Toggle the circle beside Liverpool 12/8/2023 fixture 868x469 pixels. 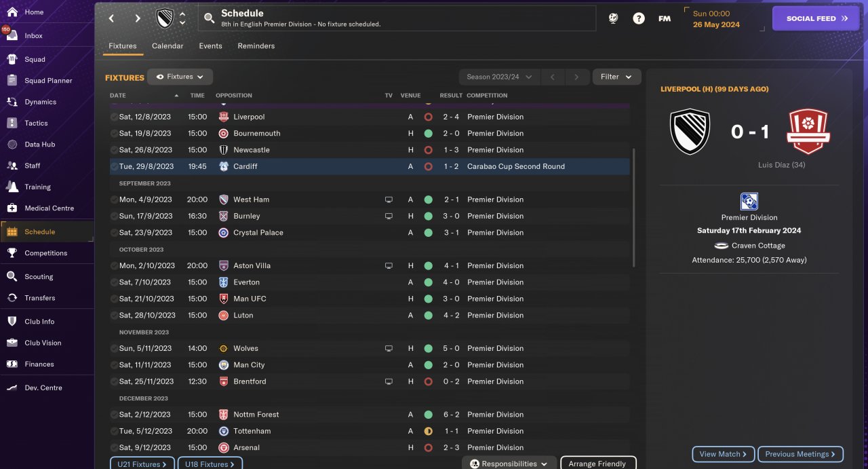114,117
